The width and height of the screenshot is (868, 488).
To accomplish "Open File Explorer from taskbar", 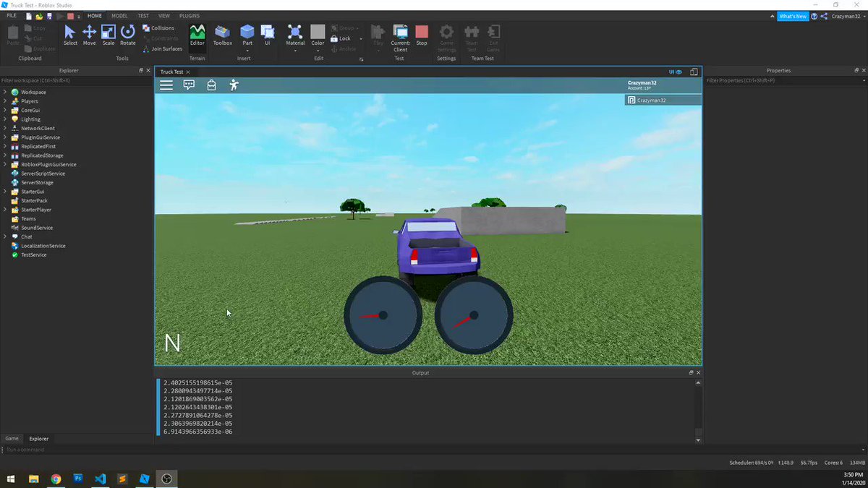I will pyautogui.click(x=33, y=479).
